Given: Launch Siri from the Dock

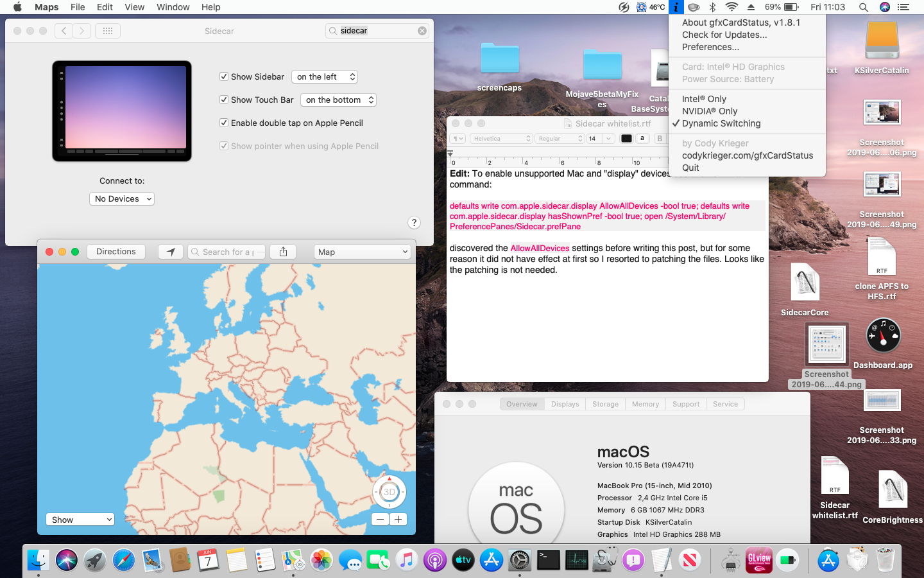Looking at the screenshot, I should 67,560.
